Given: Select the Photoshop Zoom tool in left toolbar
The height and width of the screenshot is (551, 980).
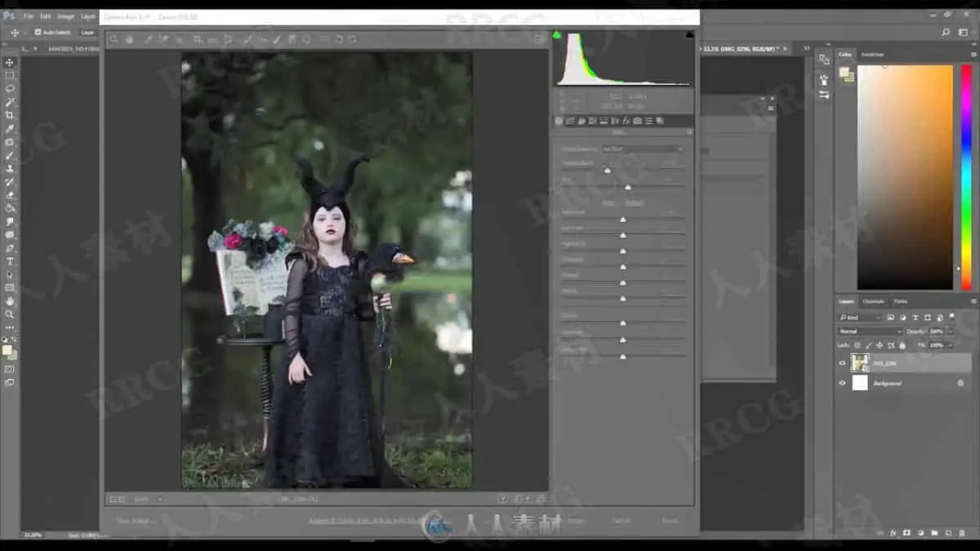Looking at the screenshot, I should click(x=10, y=313).
